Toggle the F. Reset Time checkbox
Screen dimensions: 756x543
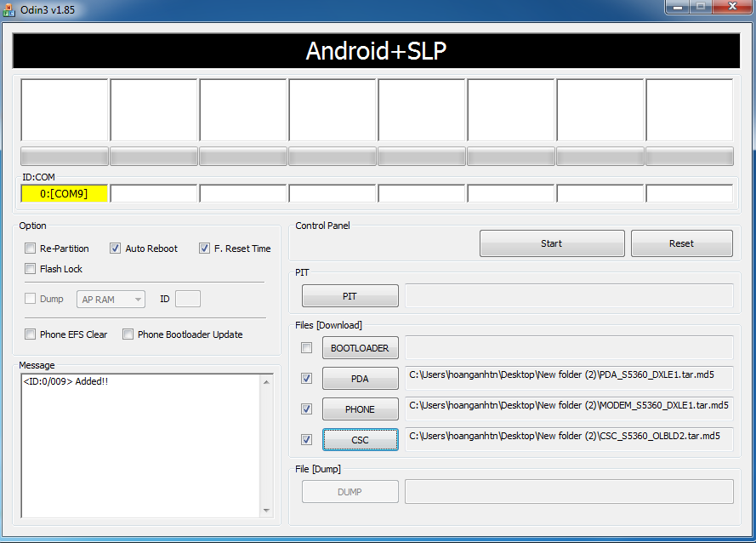pyautogui.click(x=204, y=249)
